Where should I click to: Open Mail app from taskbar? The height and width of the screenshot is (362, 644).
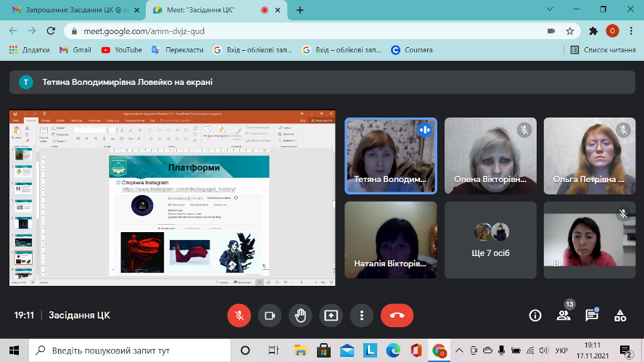[347, 350]
